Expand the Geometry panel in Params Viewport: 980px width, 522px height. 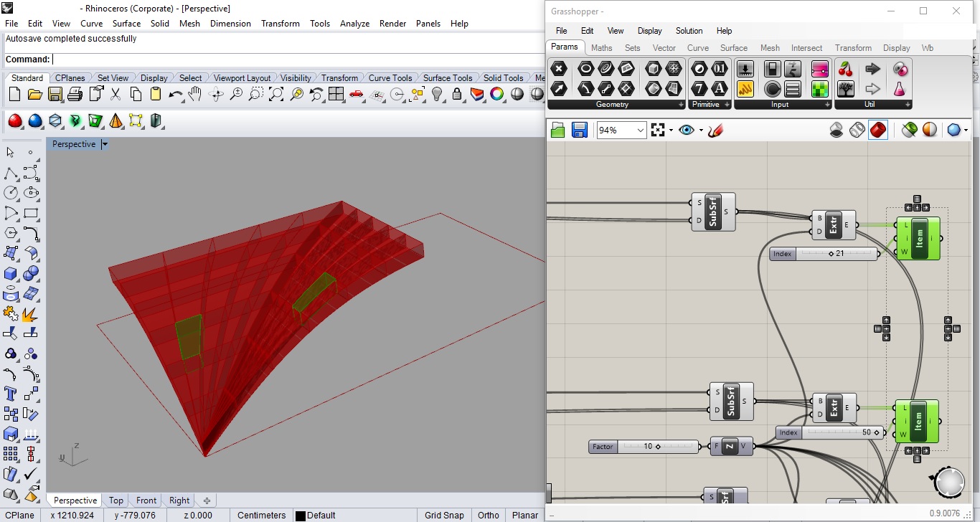click(681, 105)
